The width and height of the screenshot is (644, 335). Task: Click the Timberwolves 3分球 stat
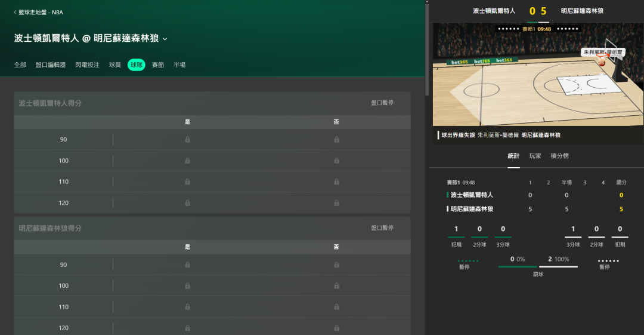[573, 236]
